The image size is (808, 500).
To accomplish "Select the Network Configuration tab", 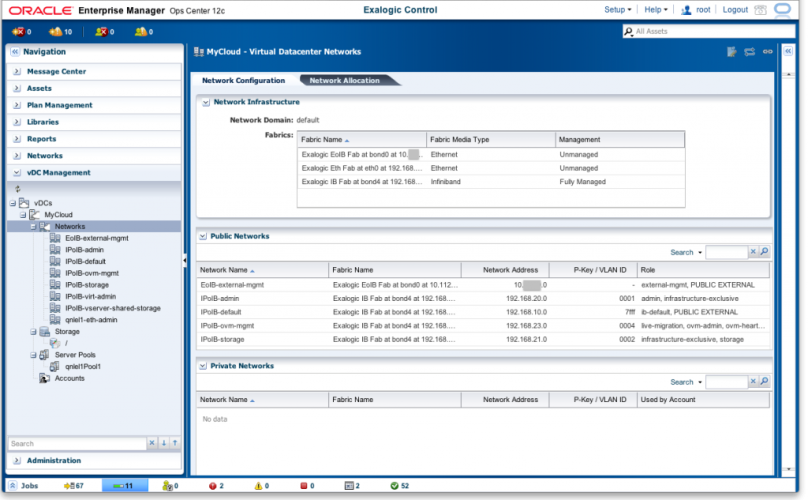I will [x=243, y=80].
